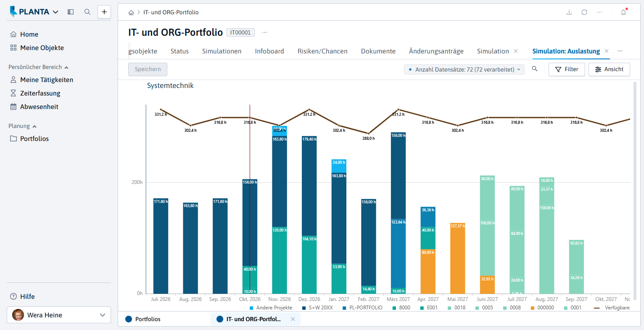Image resolution: width=644 pixels, height=330 pixels.
Task: Expand the Anzahl Datensätze dropdown
Action: pyautogui.click(x=464, y=69)
